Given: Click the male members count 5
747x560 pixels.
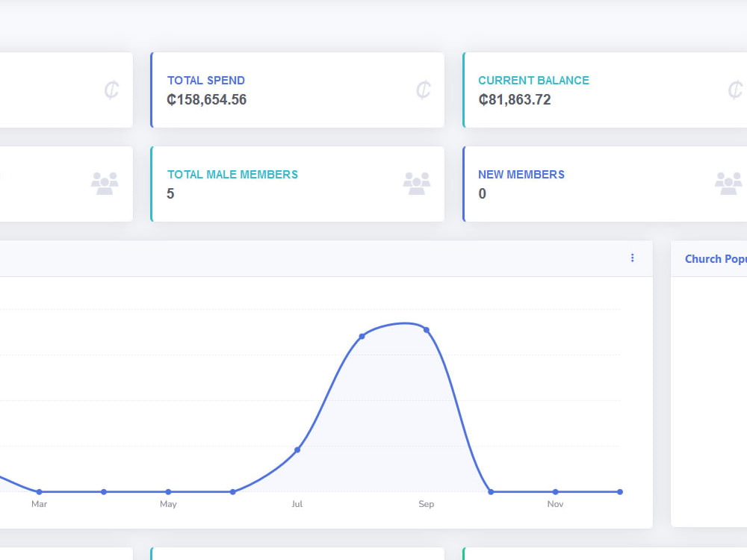Looking at the screenshot, I should tap(170, 194).
